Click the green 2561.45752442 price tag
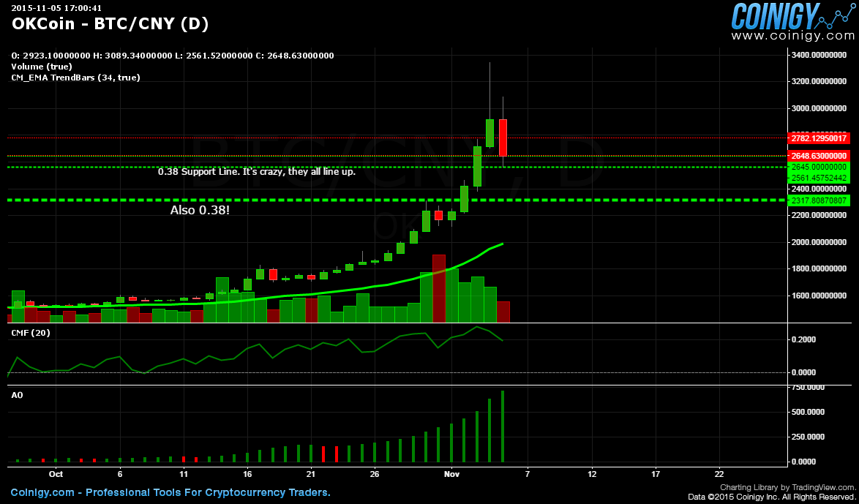 (818, 178)
